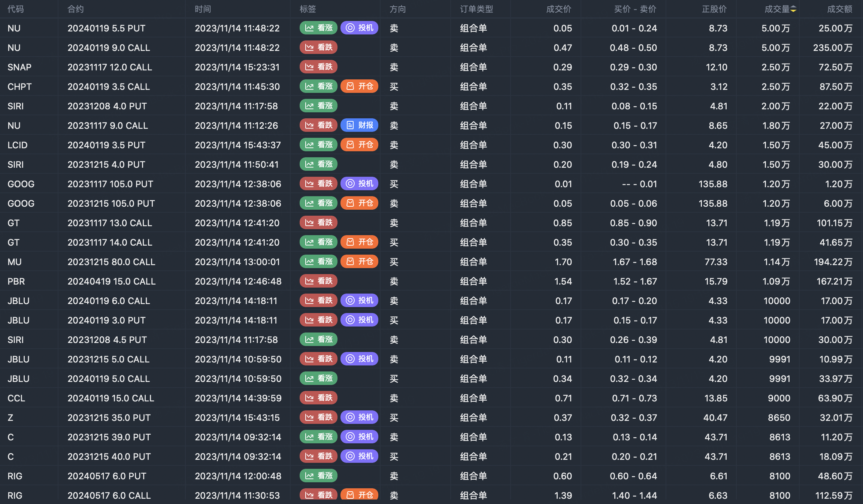863x504 pixels.
Task: Click timestamp 2023/11/14 13:00:01
Action: tap(237, 262)
